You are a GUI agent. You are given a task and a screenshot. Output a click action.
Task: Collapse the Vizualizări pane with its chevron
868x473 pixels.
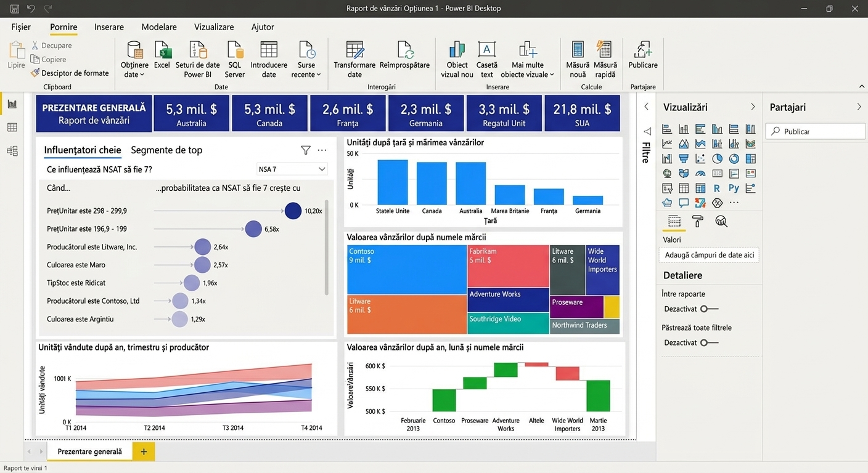click(753, 107)
